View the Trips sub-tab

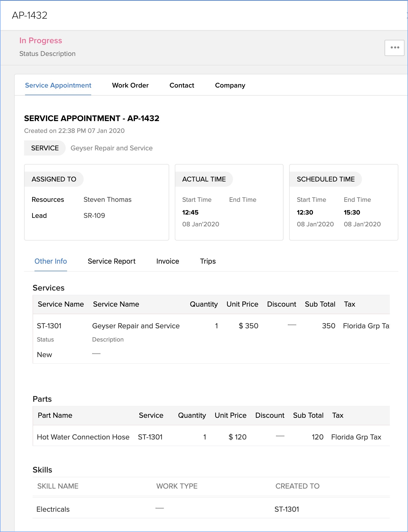pos(208,261)
